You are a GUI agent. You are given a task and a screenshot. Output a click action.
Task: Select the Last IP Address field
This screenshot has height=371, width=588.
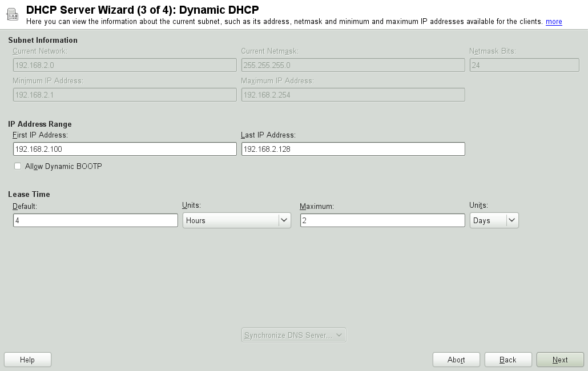[353, 148]
